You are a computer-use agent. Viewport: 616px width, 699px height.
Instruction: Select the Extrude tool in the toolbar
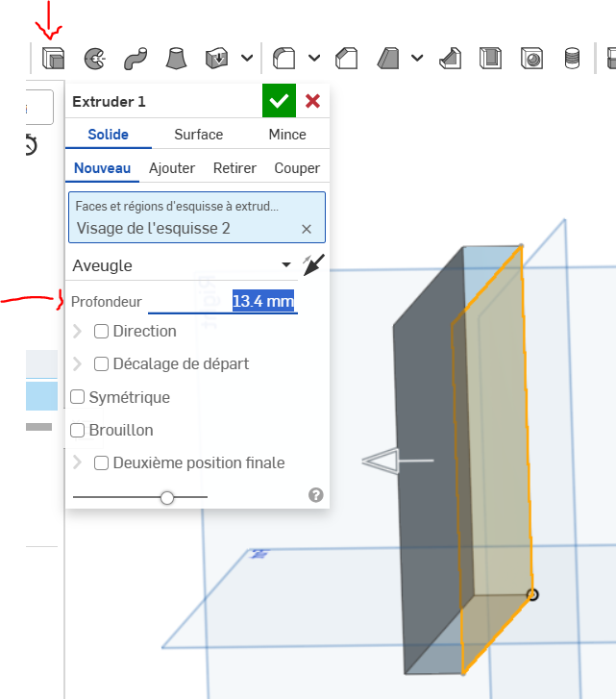click(x=53, y=58)
